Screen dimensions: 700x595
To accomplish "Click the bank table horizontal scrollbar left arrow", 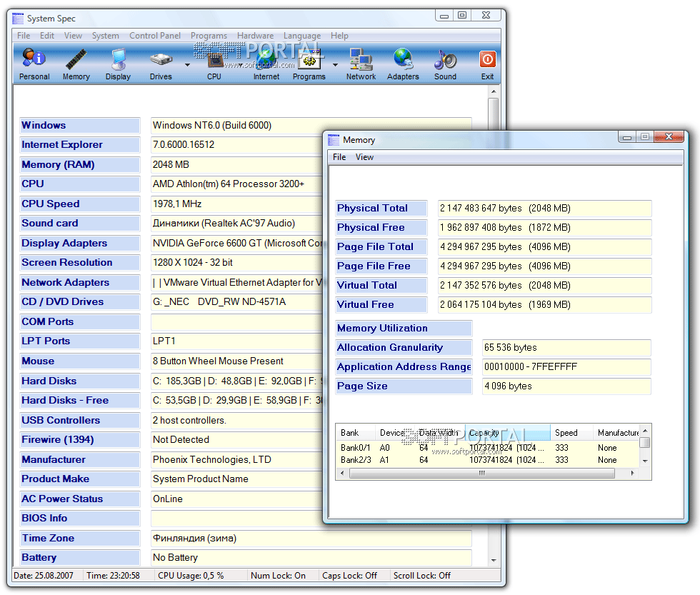I will click(342, 473).
